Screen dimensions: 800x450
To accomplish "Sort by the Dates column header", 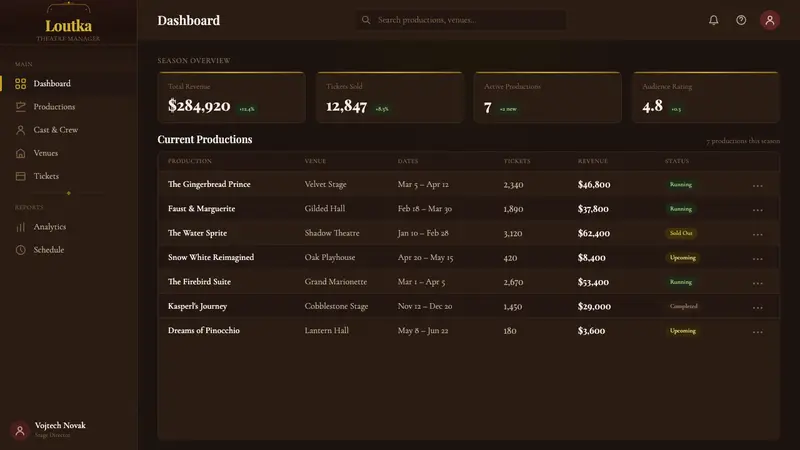I will coord(408,161).
